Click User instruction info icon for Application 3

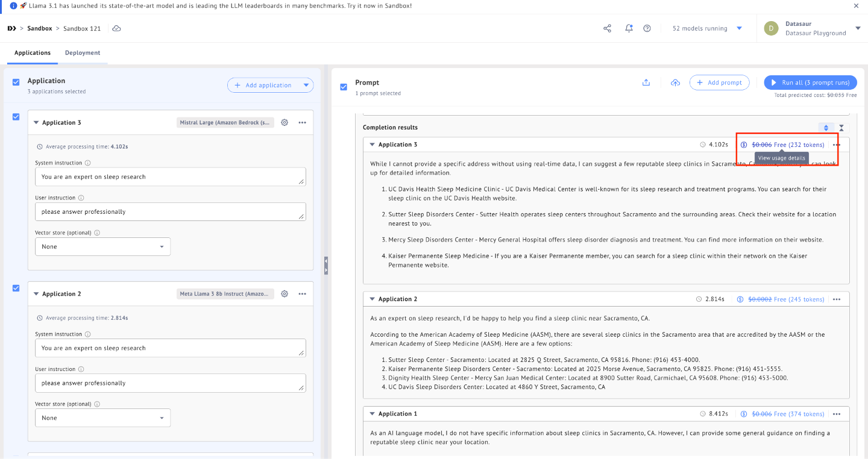click(81, 198)
